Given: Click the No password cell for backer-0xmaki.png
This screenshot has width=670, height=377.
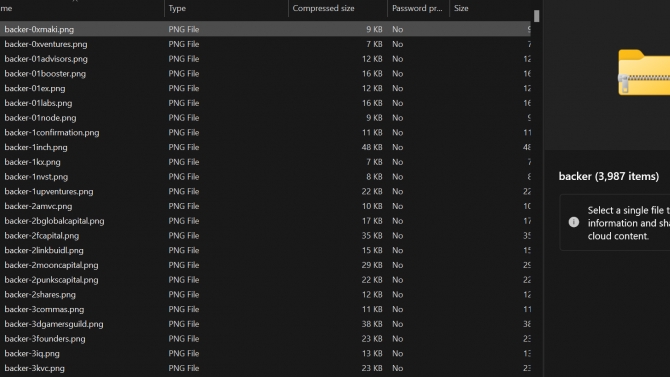Looking at the screenshot, I should (x=397, y=29).
